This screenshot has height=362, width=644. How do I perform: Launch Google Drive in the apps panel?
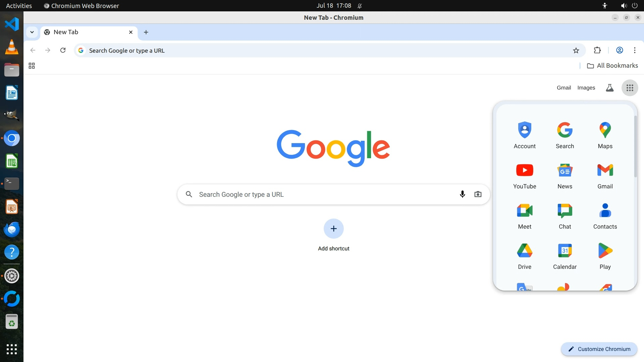[525, 256]
